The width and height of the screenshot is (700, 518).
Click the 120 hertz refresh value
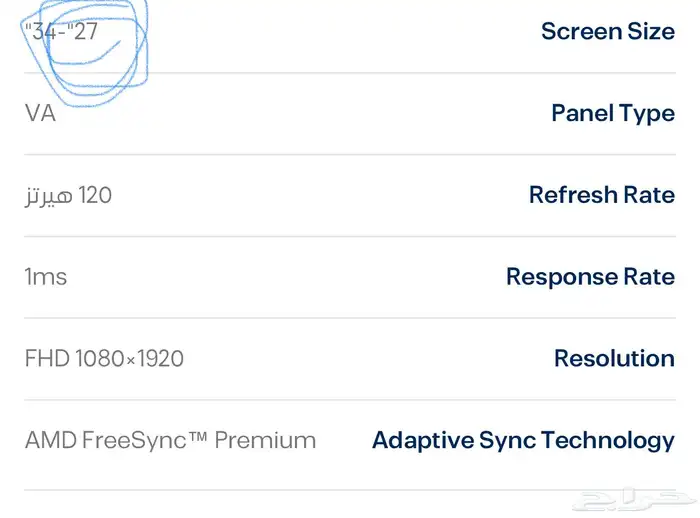tap(68, 196)
